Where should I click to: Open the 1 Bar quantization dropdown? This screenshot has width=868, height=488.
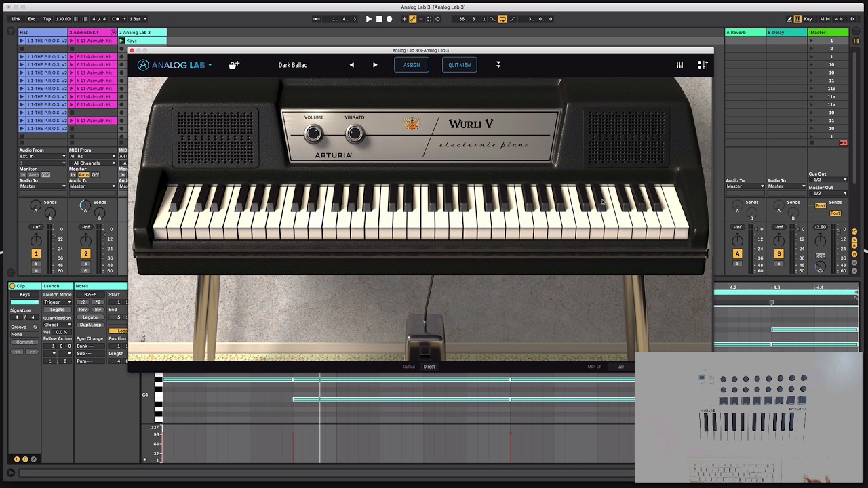coord(138,19)
